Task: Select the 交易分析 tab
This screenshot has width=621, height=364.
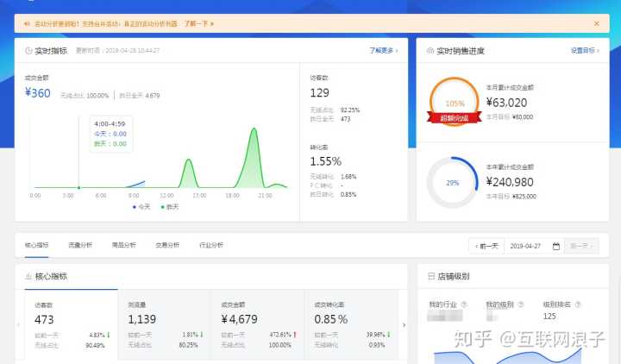Action: pyautogui.click(x=167, y=246)
